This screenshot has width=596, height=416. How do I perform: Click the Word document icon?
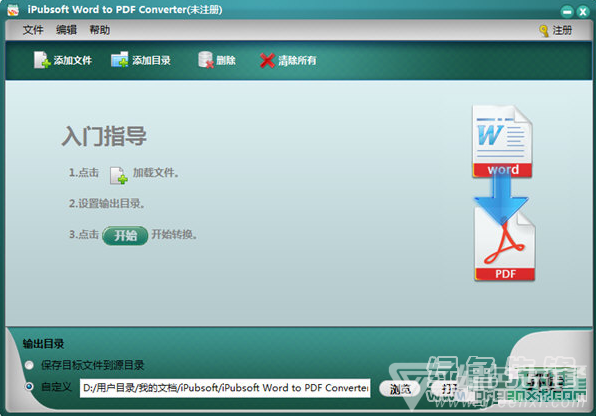(502, 141)
